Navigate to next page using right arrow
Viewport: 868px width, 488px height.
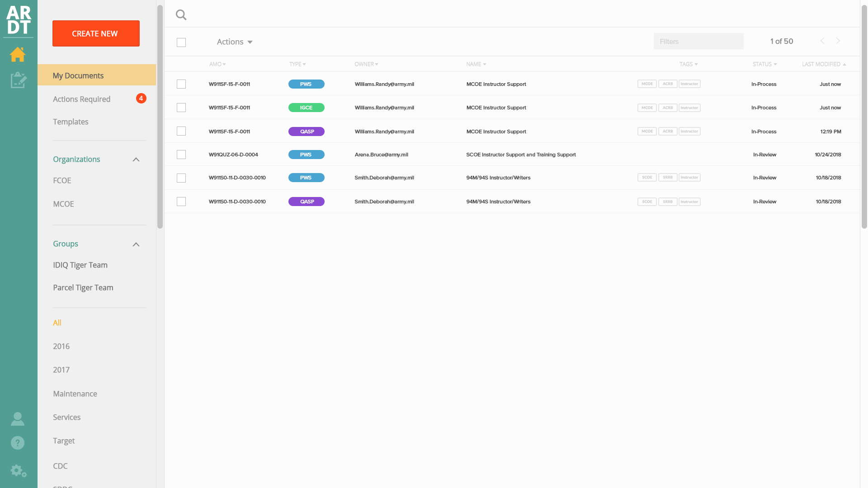838,41
